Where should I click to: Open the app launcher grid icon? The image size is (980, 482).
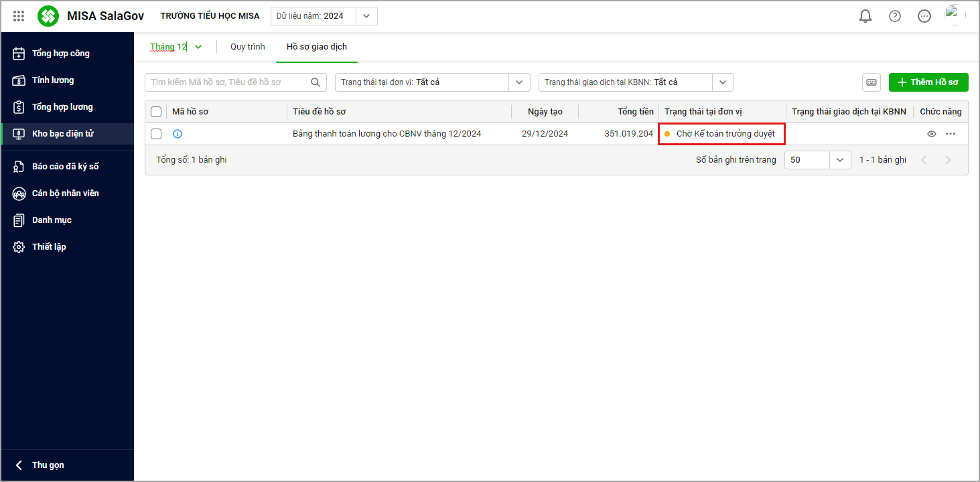click(19, 16)
